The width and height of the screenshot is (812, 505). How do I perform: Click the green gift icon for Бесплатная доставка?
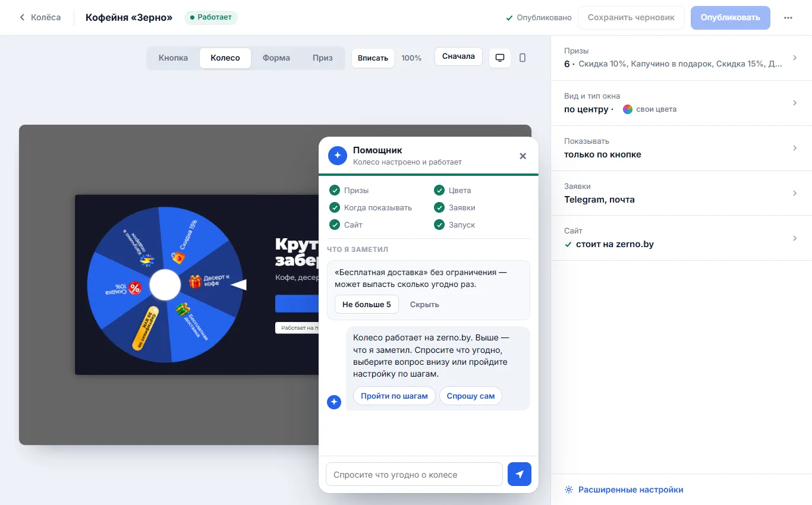click(x=182, y=310)
